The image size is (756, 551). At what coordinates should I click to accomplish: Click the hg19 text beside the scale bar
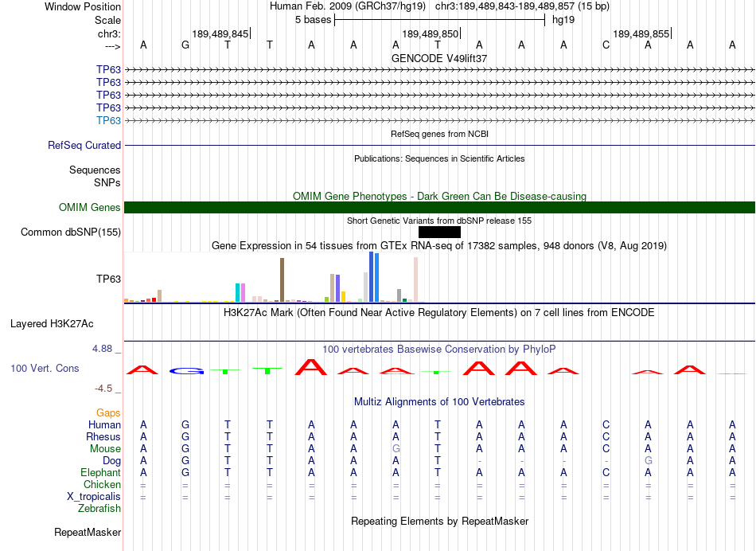point(563,20)
